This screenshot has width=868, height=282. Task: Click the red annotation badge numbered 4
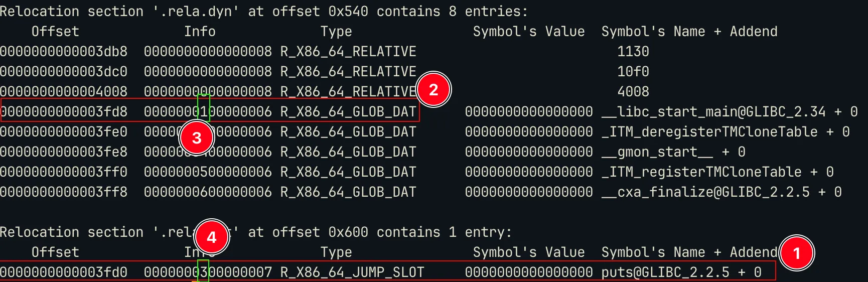tap(212, 237)
